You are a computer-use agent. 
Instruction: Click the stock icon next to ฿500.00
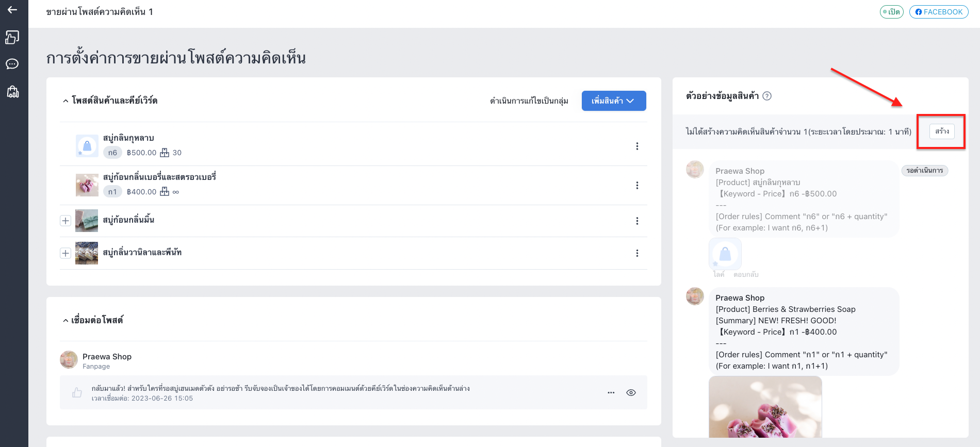click(x=165, y=153)
